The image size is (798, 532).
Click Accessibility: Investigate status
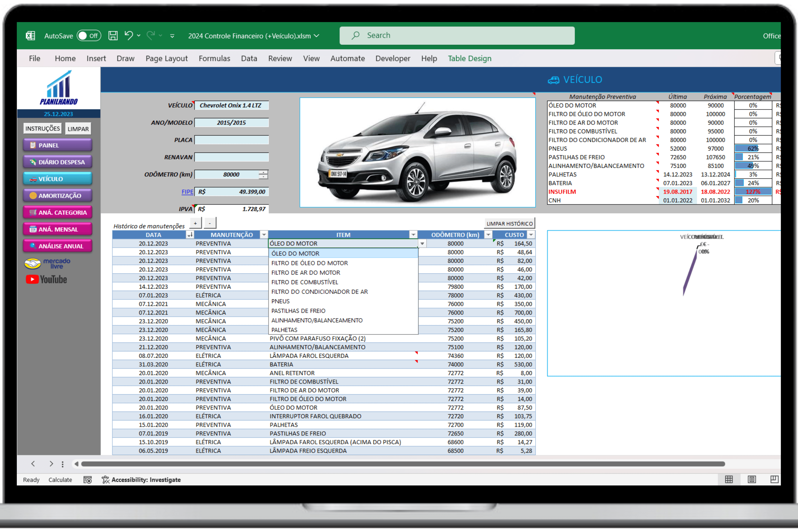point(141,480)
